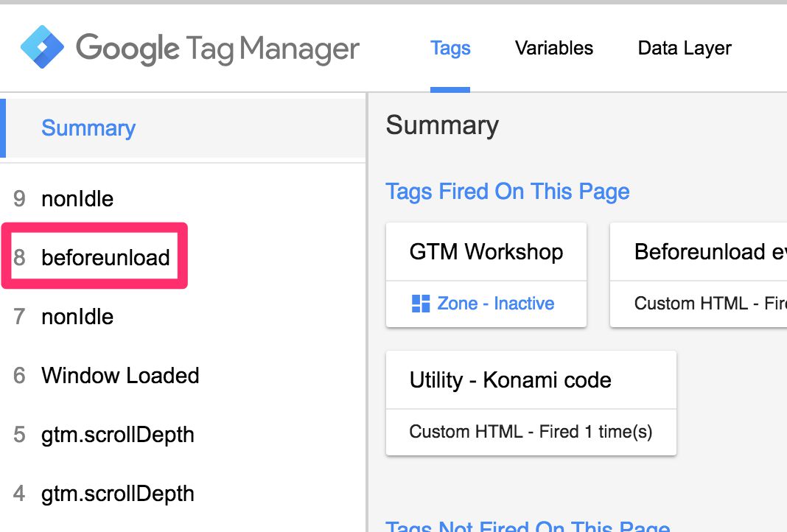Select event 9 nonIdle
The height and width of the screenshot is (532, 787).
point(183,199)
